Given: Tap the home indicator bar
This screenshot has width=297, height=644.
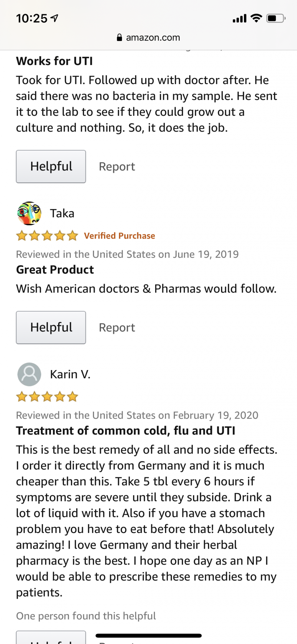Looking at the screenshot, I should pos(148,636).
